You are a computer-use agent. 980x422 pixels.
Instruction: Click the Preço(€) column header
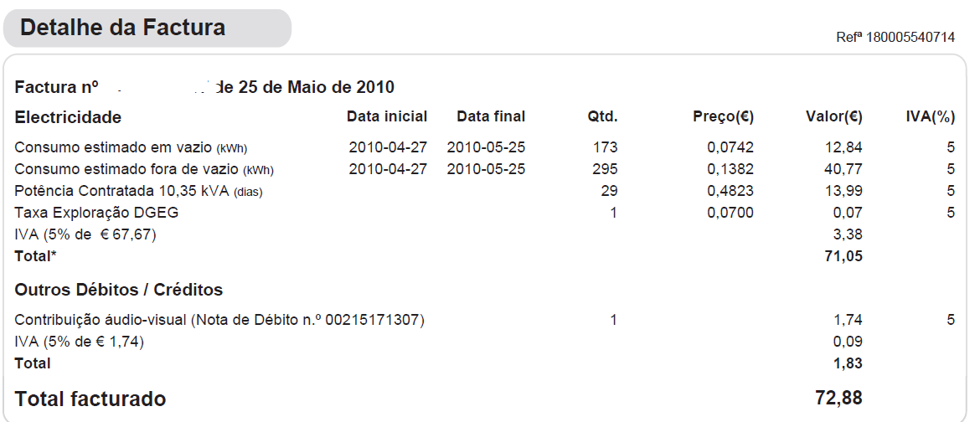pos(724,116)
